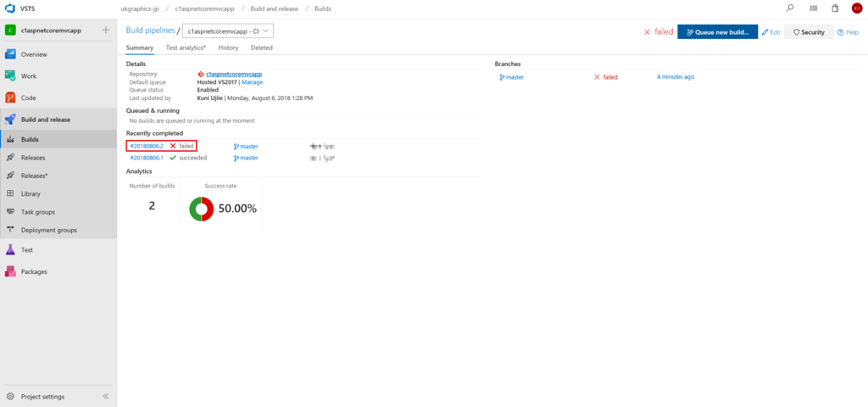Open the work items list icon in header
The width and height of the screenshot is (868, 407).
click(813, 8)
